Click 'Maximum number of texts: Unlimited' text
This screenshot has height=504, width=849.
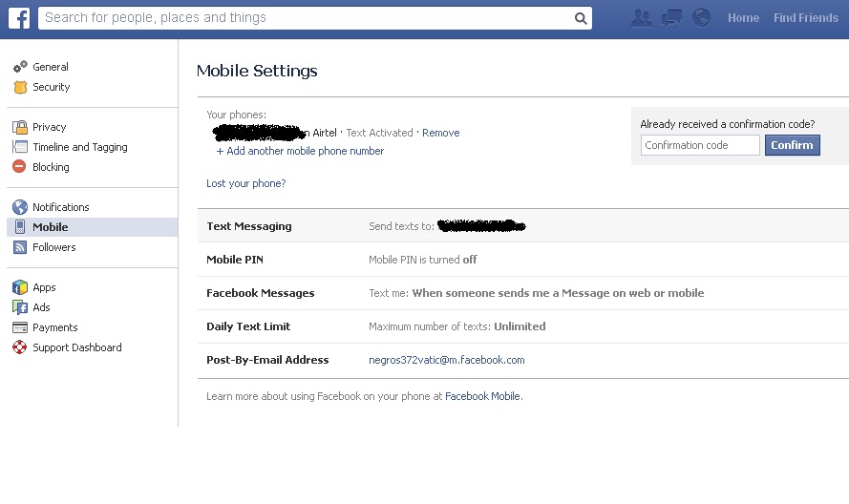(457, 326)
